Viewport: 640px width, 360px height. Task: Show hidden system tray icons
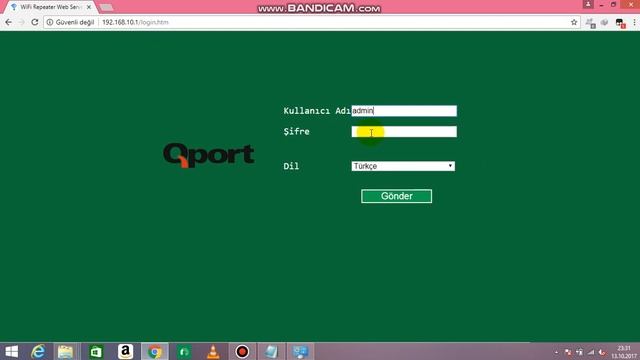point(556,352)
